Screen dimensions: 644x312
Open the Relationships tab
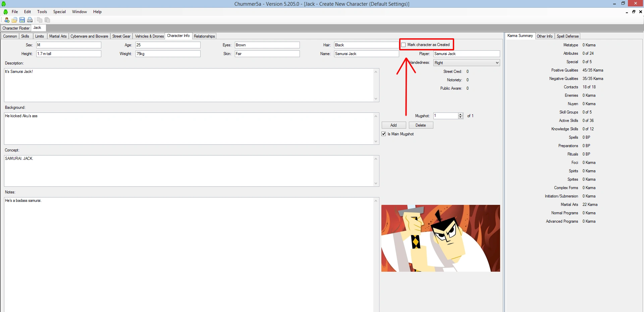[x=204, y=36]
